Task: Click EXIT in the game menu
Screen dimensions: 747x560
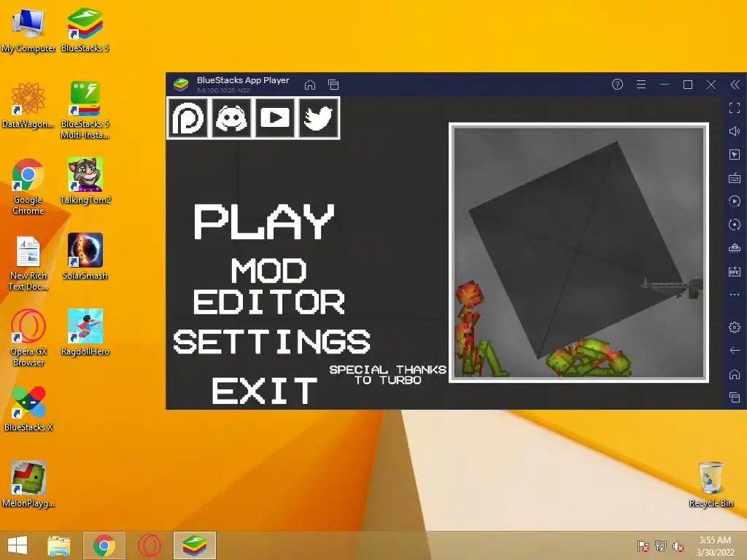Action: click(x=264, y=391)
